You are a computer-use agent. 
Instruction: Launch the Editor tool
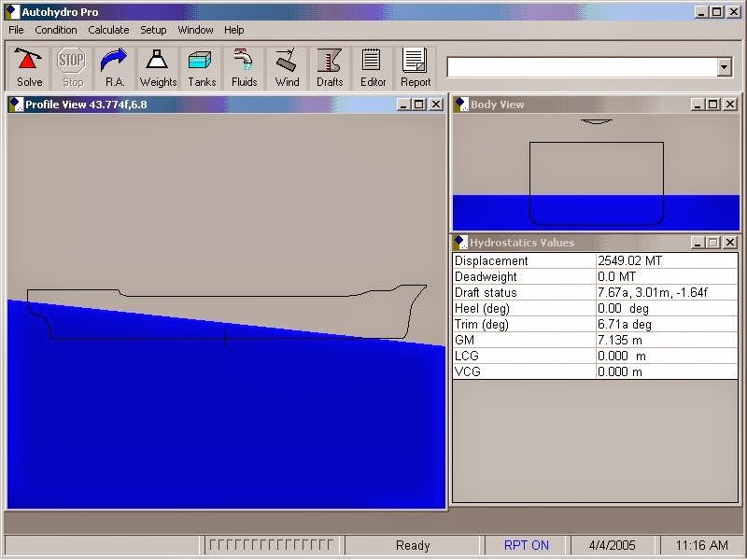[373, 65]
